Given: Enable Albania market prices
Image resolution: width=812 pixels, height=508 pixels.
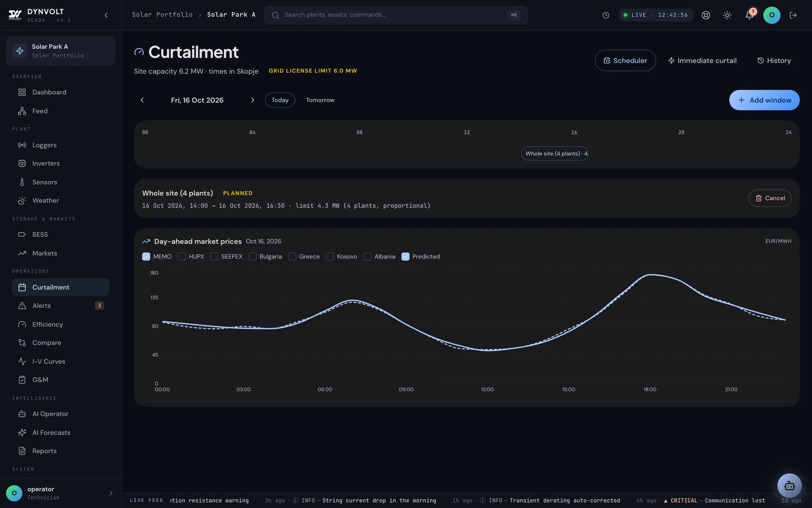Looking at the screenshot, I should point(367,256).
